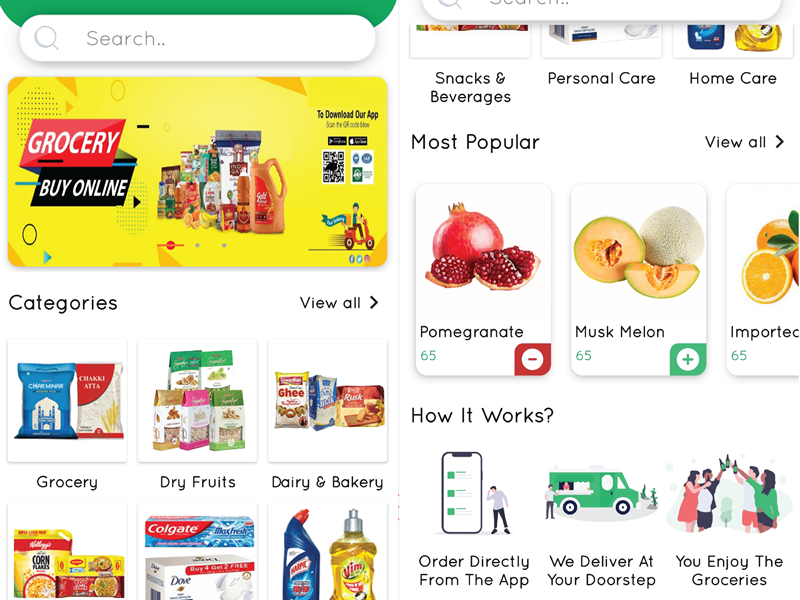The height and width of the screenshot is (600, 800).
Task: Tap the QR code on the banner
Action: point(333,166)
